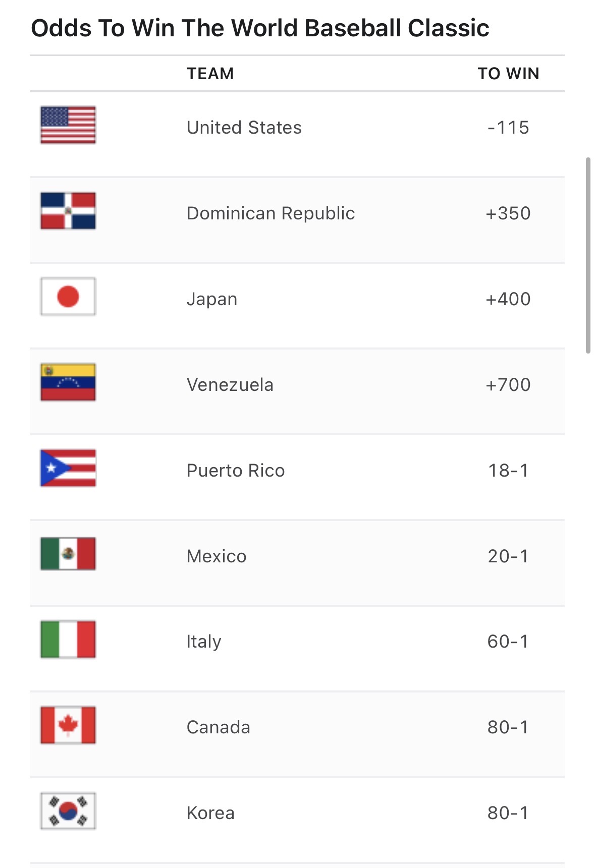Click the Puerto Rico flag icon
This screenshot has height=868, width=595.
tap(68, 468)
